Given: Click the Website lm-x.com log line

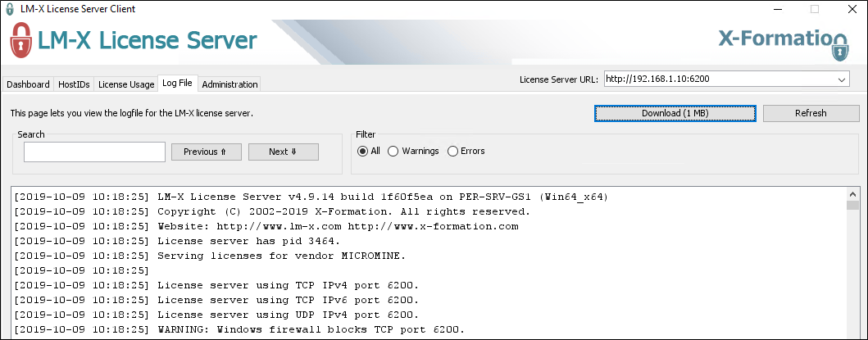Looking at the screenshot, I should (266, 226).
